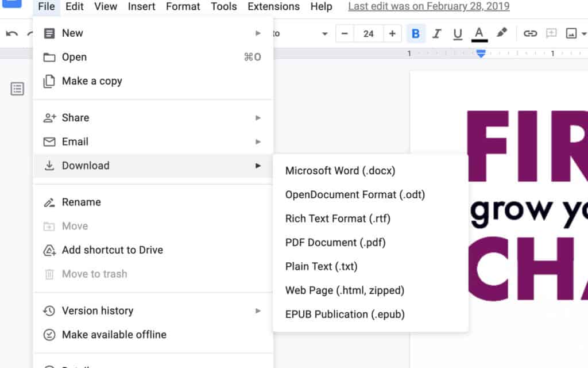Edit the font size value
The image size is (588, 368).
pyautogui.click(x=368, y=33)
